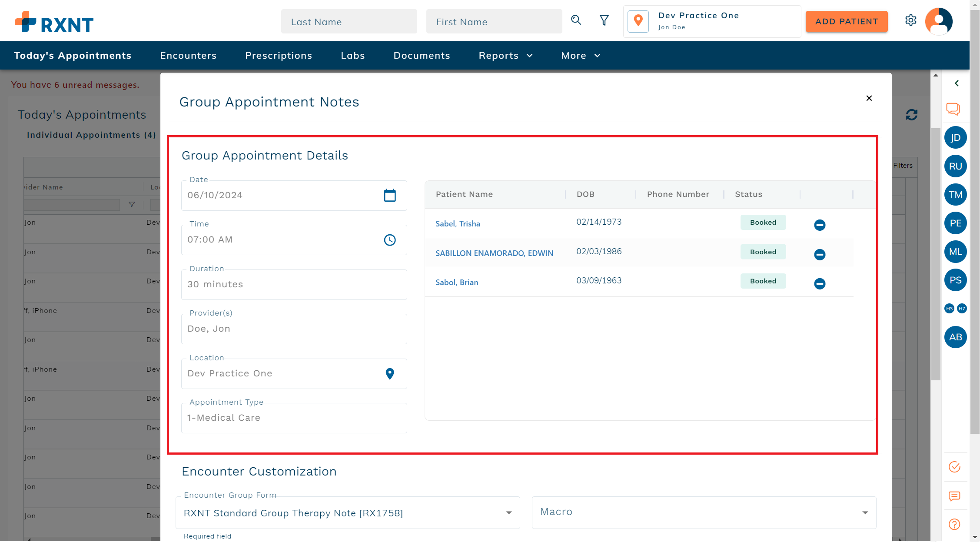980x542 pixels.
Task: Select the TM user avatar
Action: (x=955, y=194)
